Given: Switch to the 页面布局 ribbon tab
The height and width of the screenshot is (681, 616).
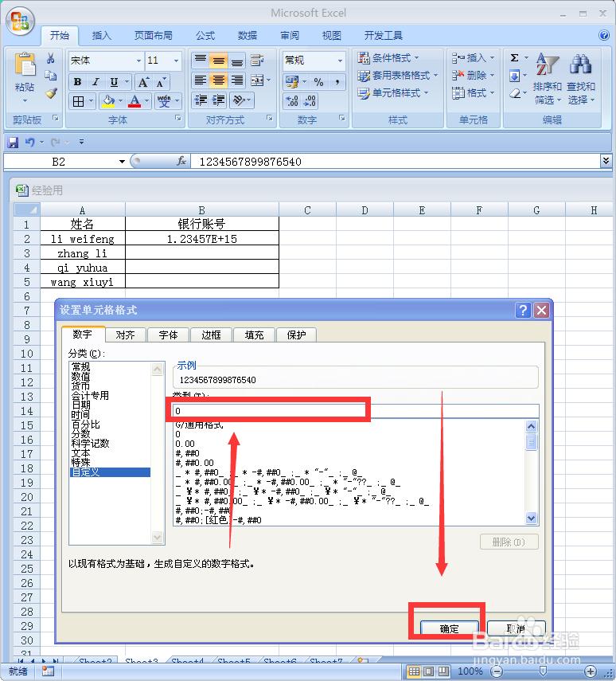Looking at the screenshot, I should click(x=154, y=36).
